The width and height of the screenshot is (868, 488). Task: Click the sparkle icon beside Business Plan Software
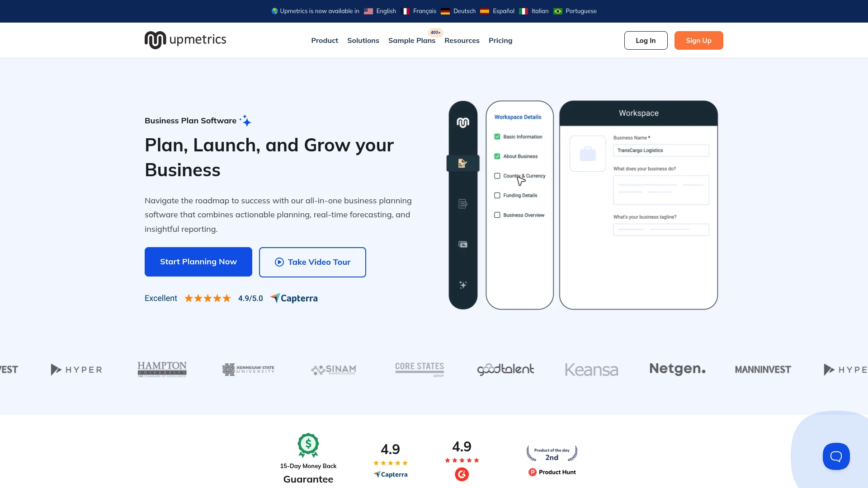245,121
